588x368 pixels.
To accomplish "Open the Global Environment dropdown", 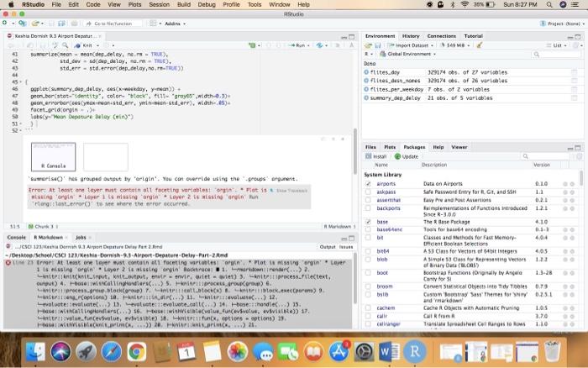I will [x=407, y=54].
